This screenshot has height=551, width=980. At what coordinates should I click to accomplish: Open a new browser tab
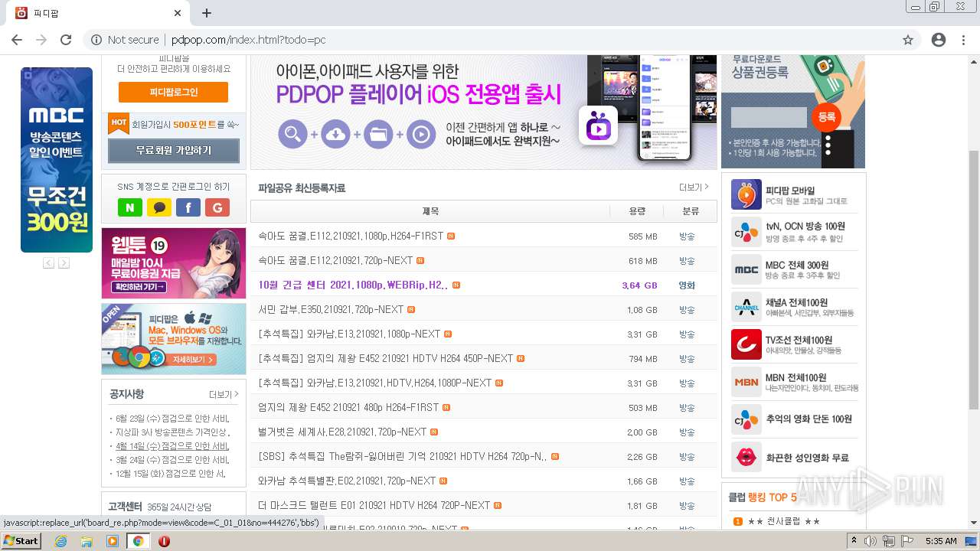click(x=207, y=13)
